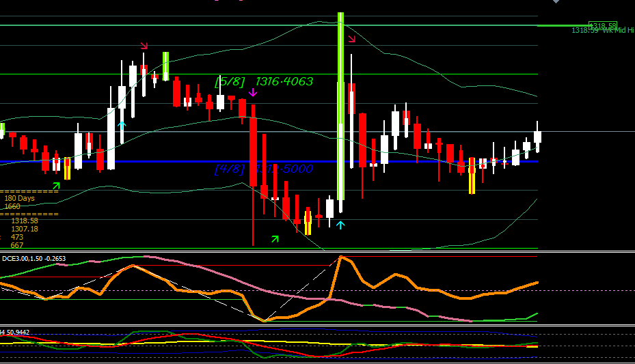Select the Wk Mid Hi label
The image size is (635, 364).
point(618,30)
